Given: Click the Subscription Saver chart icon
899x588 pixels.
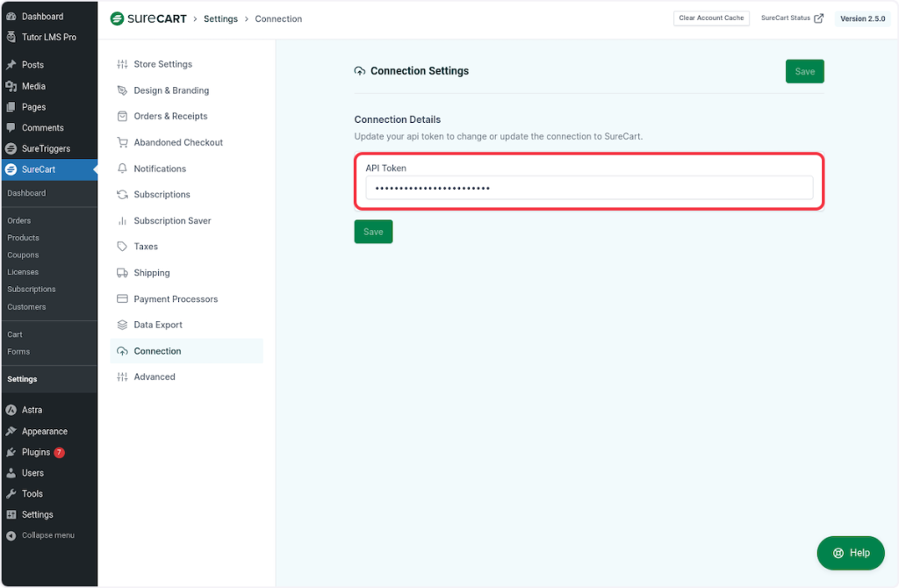Looking at the screenshot, I should [122, 221].
